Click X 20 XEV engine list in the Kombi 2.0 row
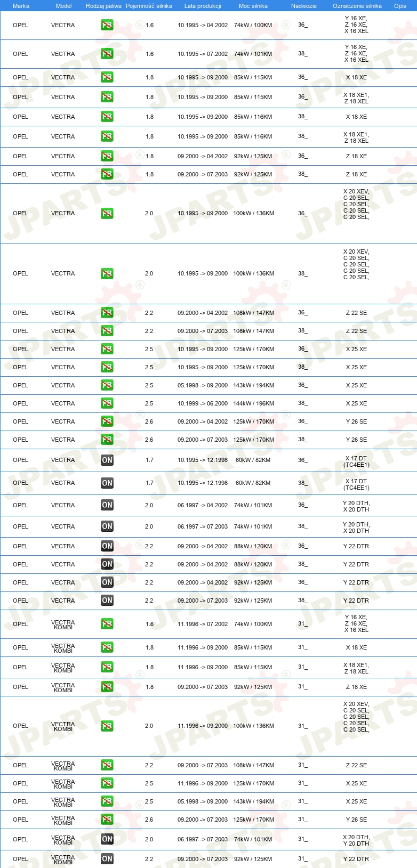 pos(356,717)
